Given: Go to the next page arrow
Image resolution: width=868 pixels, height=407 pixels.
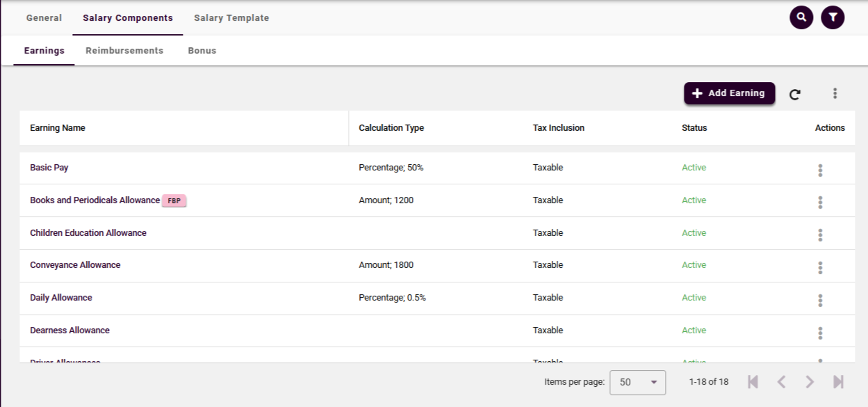Looking at the screenshot, I should (x=810, y=382).
